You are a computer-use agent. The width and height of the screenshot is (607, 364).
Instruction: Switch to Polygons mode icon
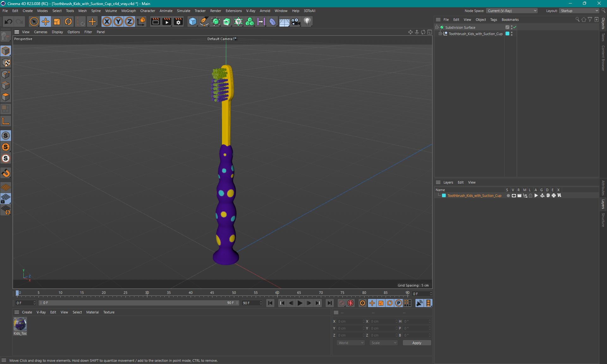click(6, 97)
